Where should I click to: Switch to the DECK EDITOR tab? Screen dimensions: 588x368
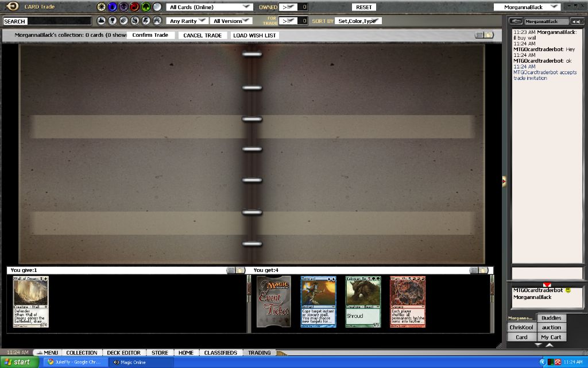click(123, 352)
